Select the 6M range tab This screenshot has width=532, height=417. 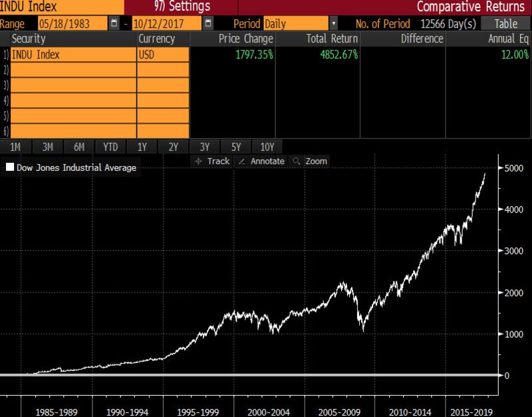point(79,147)
